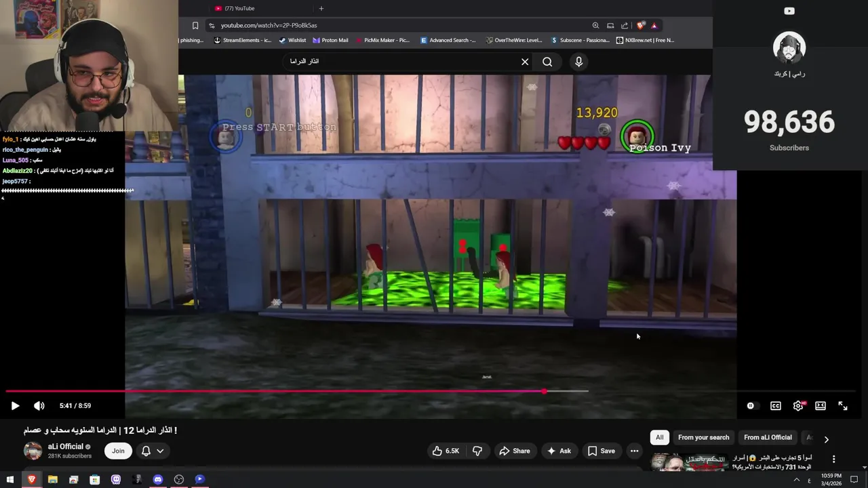Open Windows Start menu
This screenshot has width=868, height=488.
(x=9, y=480)
